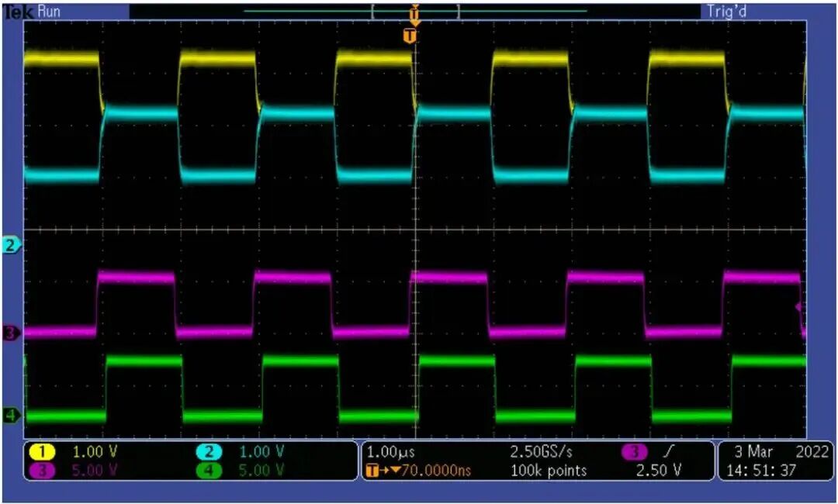838x504 pixels.
Task: Click the rising edge trigger slope icon
Action: click(668, 452)
